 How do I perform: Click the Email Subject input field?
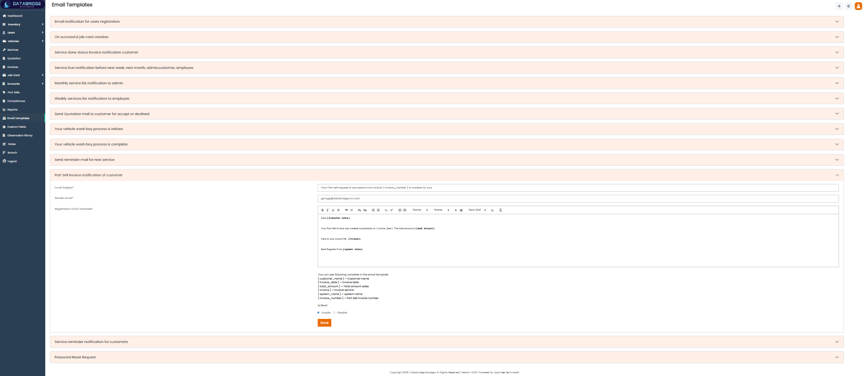[x=578, y=188]
